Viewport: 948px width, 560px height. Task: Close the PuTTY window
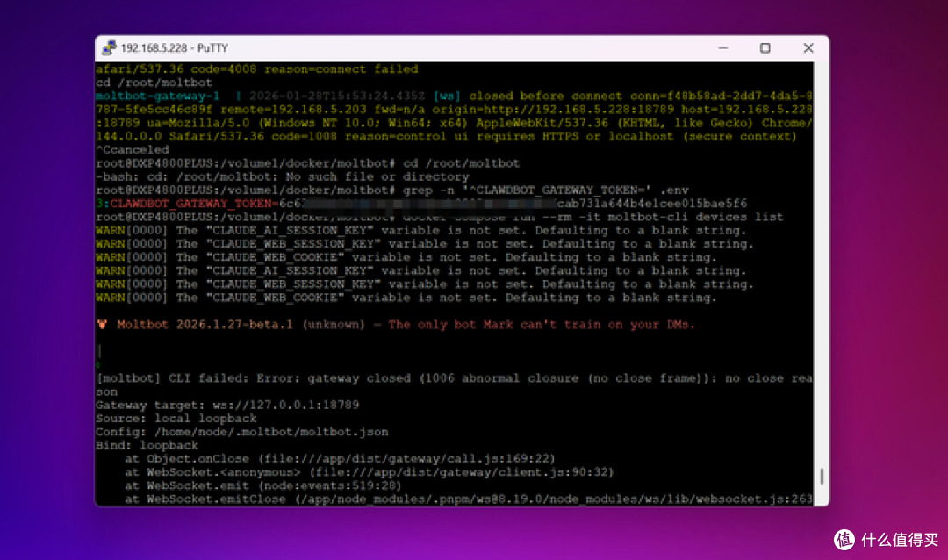coord(808,47)
